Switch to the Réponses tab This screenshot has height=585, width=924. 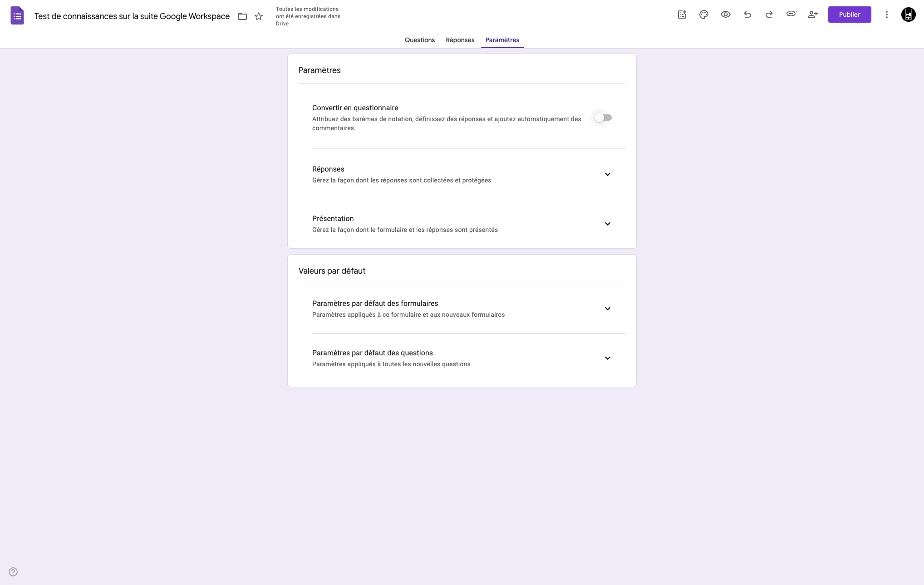(x=460, y=40)
